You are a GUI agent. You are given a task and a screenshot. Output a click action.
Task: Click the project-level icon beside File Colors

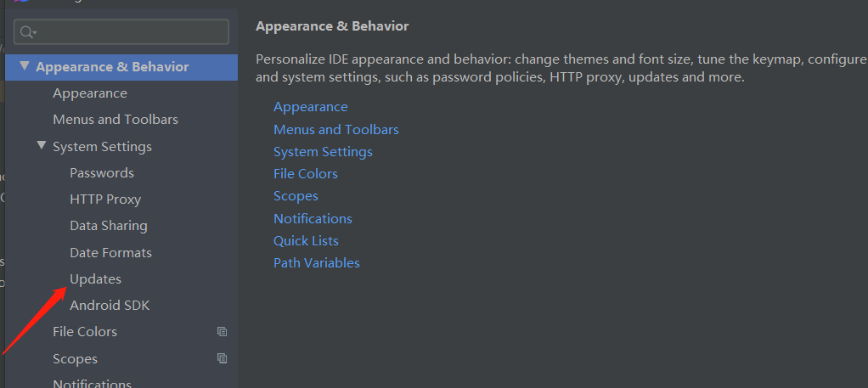tap(222, 332)
